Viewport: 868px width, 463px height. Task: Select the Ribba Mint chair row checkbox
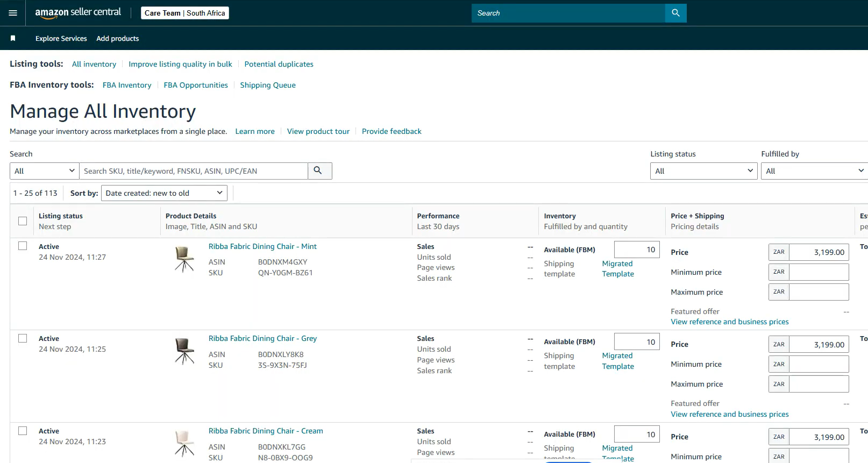coord(23,246)
